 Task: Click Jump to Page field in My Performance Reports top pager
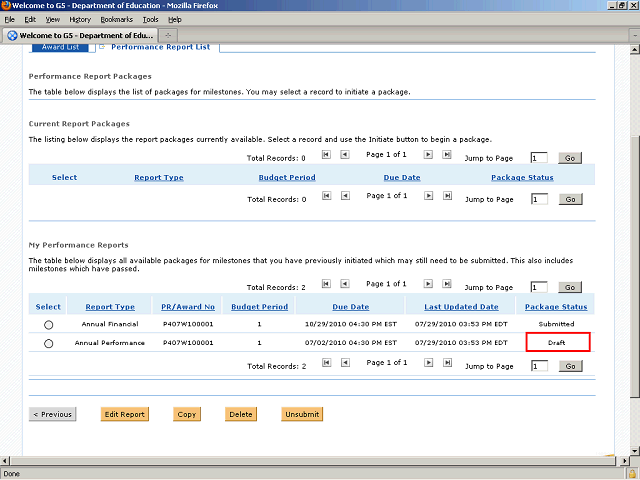[539, 287]
